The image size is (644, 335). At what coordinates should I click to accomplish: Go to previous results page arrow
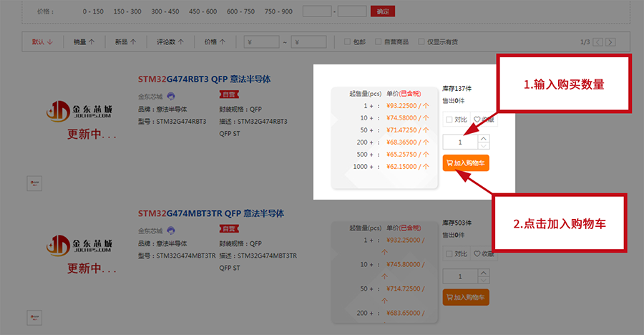point(598,42)
